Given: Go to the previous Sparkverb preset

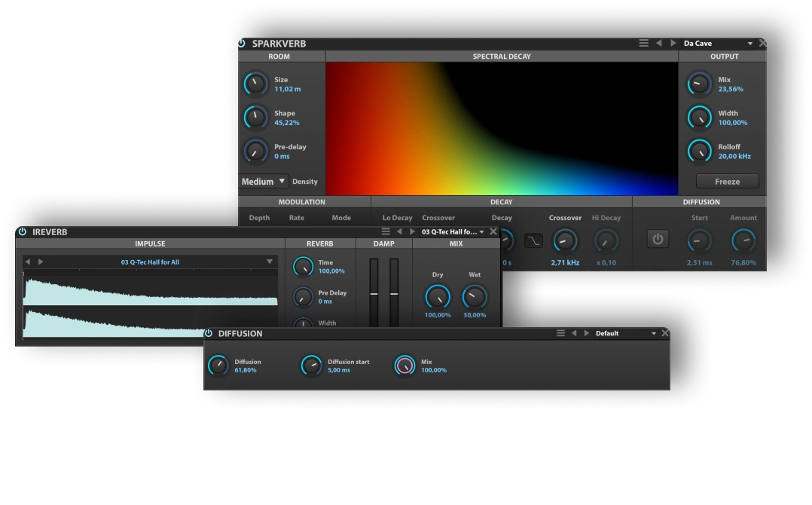Looking at the screenshot, I should click(659, 44).
